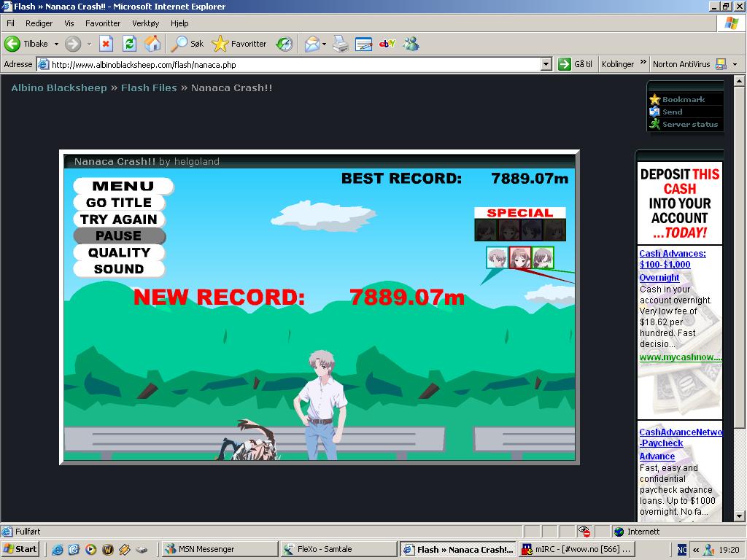Viewport: 747px width, 560px height.
Task: Click the green Tilbake back arrow
Action: pos(12,44)
